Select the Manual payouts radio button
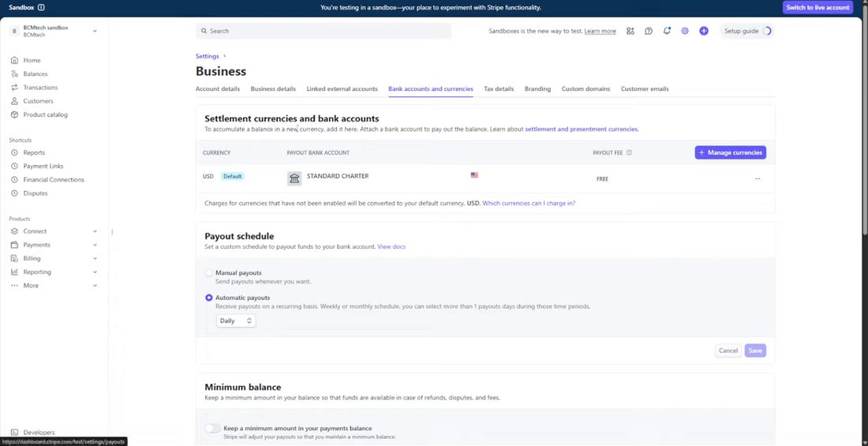868x446 pixels. click(208, 272)
